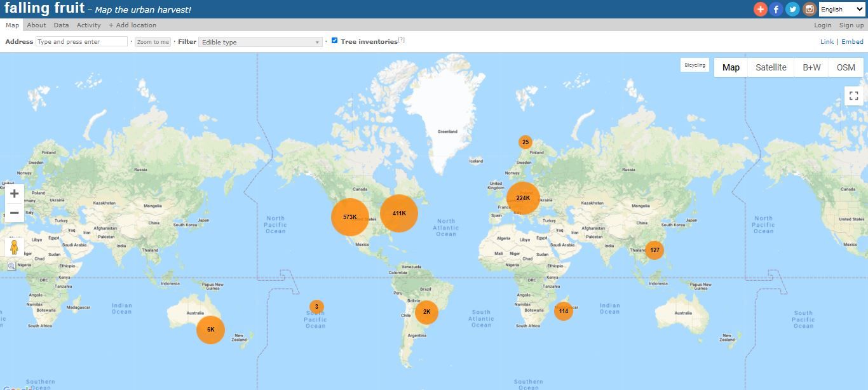Screen dimensions: 868x390
Task: Expand the Edible type filter dropdown
Action: coord(261,42)
